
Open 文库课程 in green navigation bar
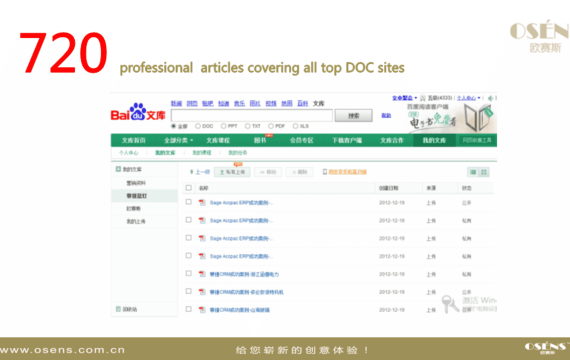tap(218, 140)
